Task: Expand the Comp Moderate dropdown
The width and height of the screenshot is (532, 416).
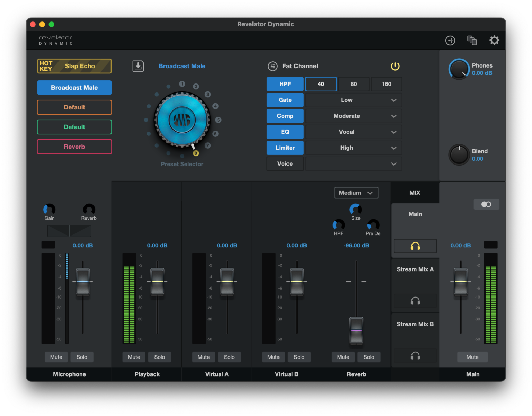Action: click(x=354, y=116)
